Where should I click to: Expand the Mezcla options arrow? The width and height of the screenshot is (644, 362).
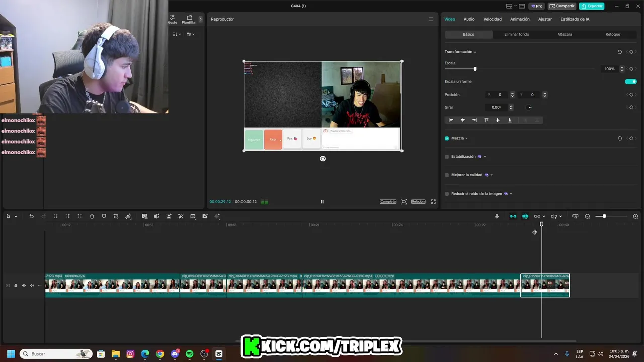[x=466, y=139]
